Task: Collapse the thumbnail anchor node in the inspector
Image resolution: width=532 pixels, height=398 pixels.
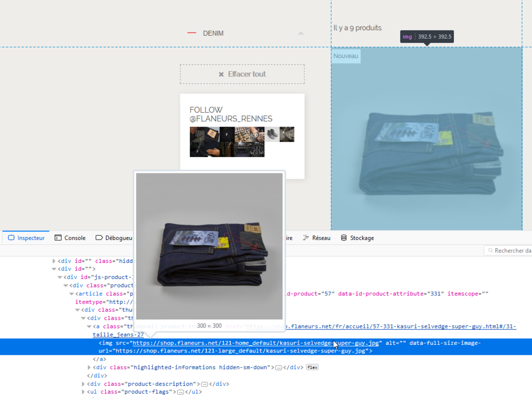Action: pyautogui.click(x=88, y=326)
